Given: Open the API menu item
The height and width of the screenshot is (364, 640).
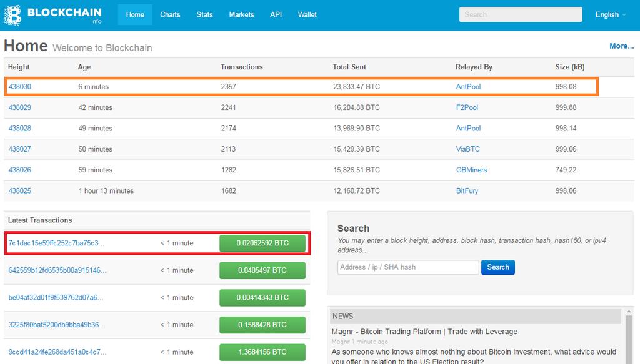Looking at the screenshot, I should click(x=276, y=15).
